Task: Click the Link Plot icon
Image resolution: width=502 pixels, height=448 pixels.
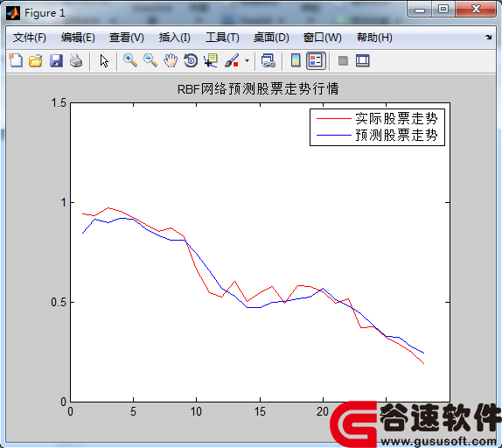Action: 268,60
